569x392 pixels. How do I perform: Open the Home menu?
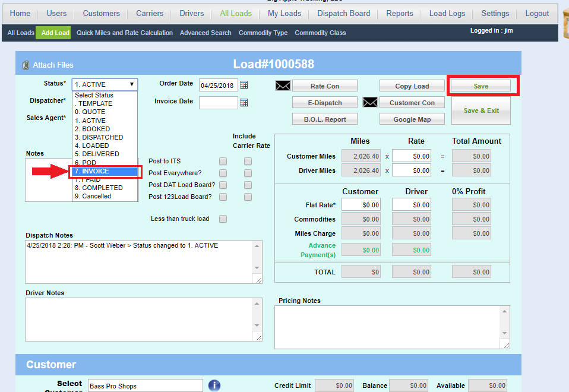pyautogui.click(x=20, y=14)
